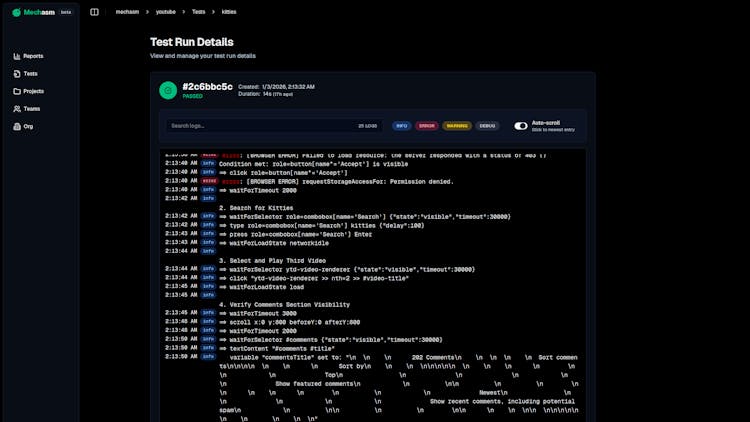Select log heading '2. Search for Kitties'
This screenshot has width=750, height=422.
click(x=256, y=208)
